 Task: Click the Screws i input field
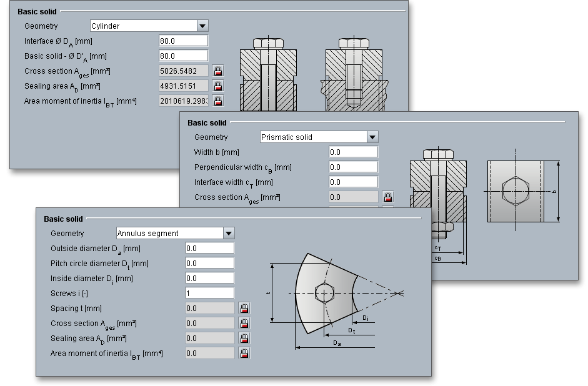point(209,293)
